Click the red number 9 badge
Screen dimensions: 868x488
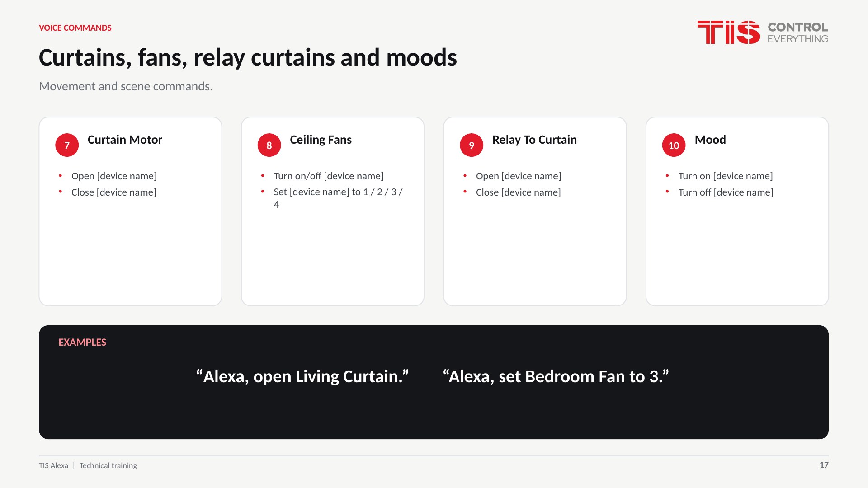click(x=472, y=145)
